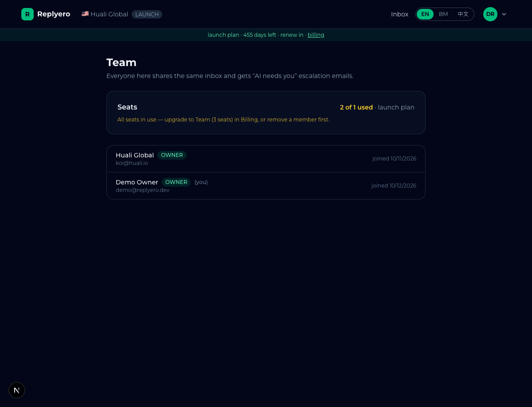Click the green Replyero R logo icon

point(27,14)
